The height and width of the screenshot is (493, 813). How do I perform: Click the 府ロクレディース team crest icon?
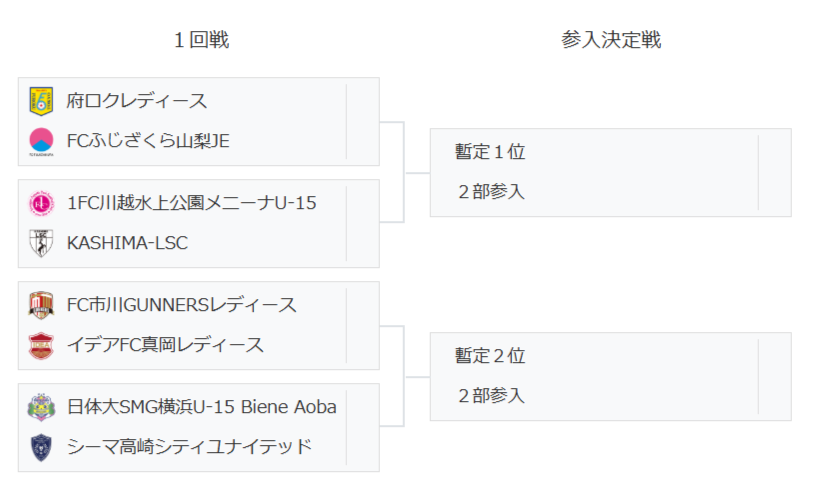[x=41, y=101]
